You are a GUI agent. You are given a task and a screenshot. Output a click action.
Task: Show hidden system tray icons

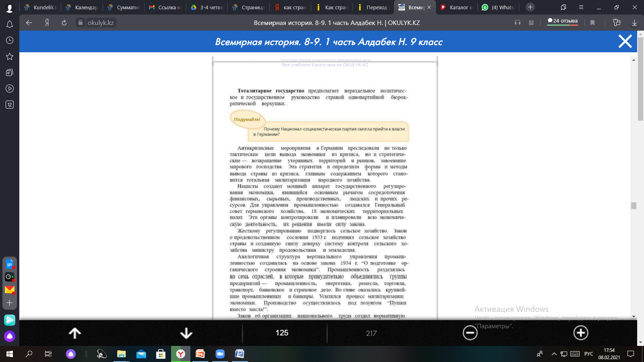pos(554,354)
